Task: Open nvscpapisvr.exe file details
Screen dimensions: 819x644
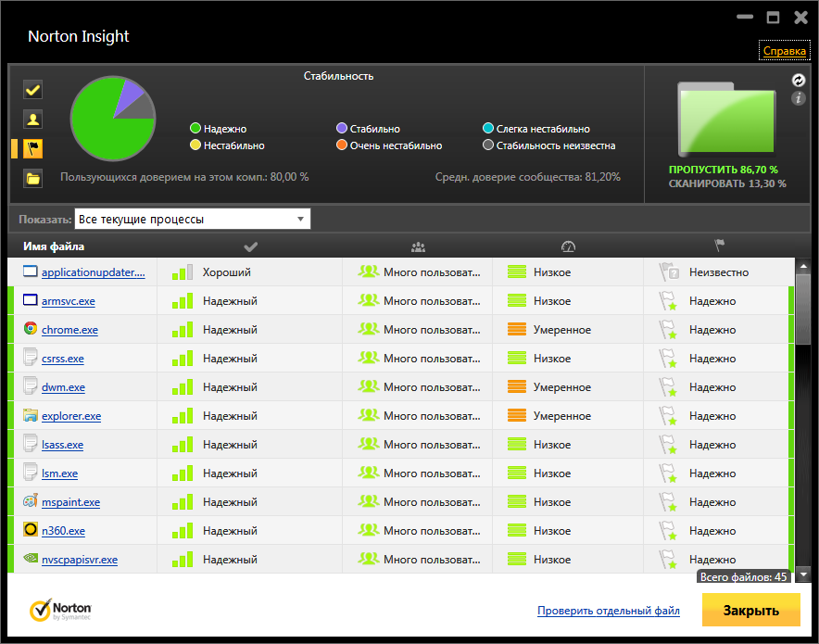Action: pos(80,560)
